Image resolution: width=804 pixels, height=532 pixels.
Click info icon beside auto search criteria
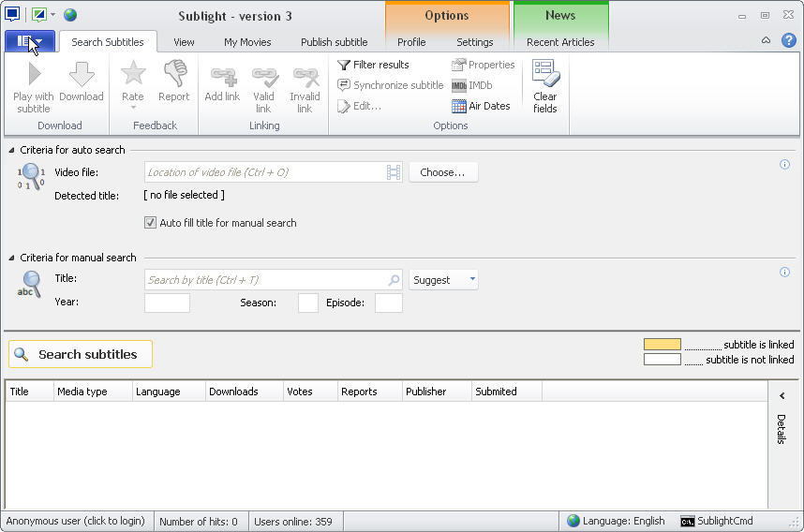click(784, 165)
